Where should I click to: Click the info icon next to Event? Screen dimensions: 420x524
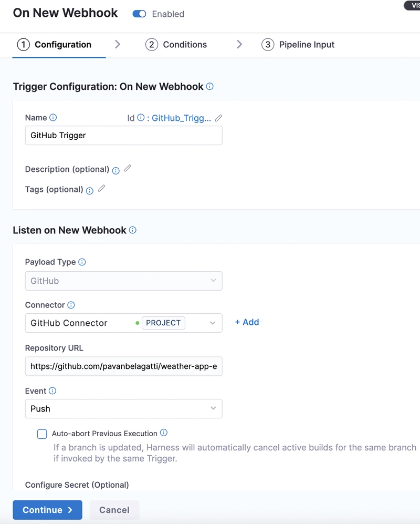(52, 391)
